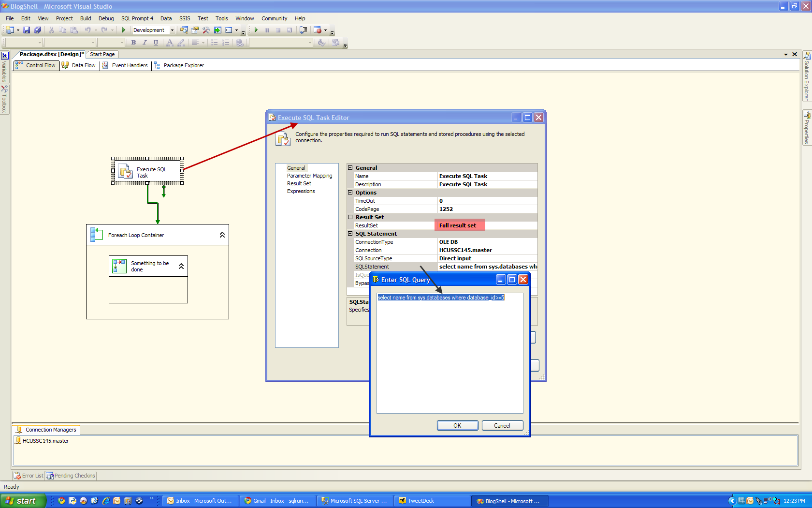Open the Pending Checkins tab
The image size is (812, 508).
(71, 476)
